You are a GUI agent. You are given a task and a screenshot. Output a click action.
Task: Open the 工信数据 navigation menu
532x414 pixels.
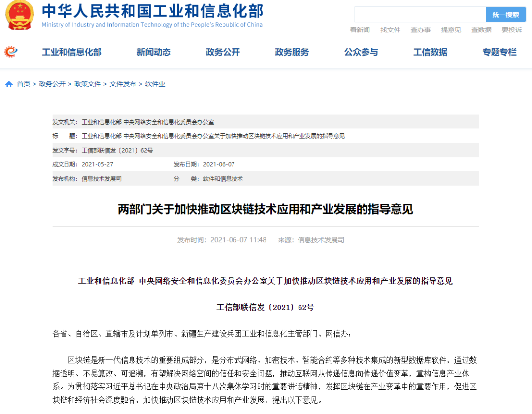point(430,51)
